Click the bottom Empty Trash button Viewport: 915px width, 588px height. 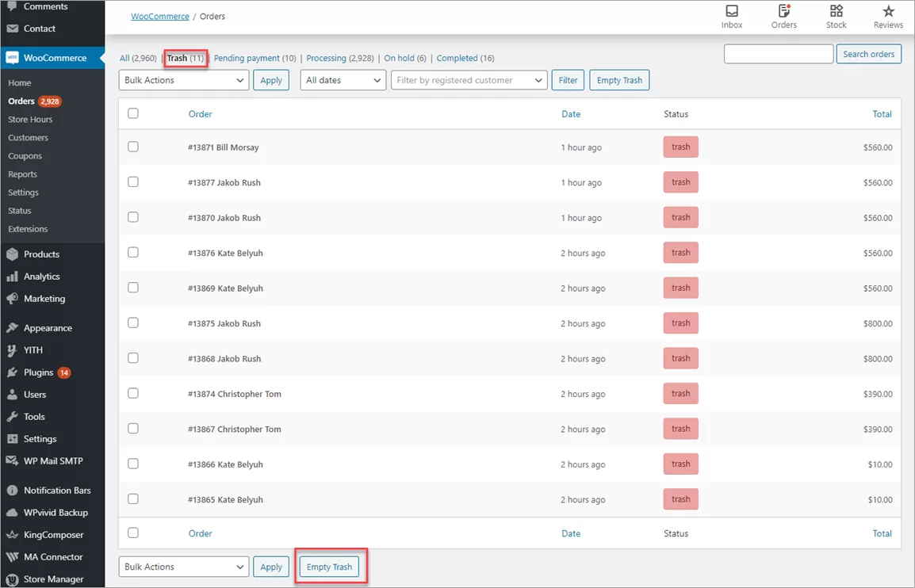(329, 567)
